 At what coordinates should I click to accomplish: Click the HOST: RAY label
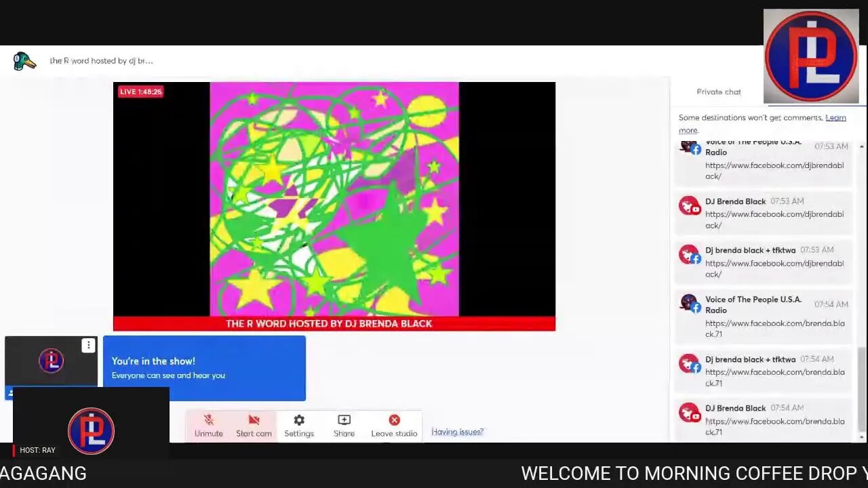click(x=37, y=450)
